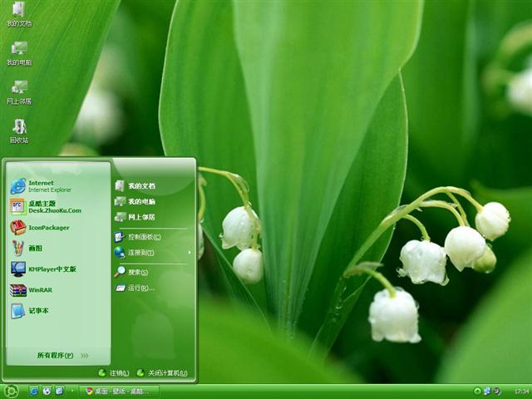
Task: Click the 桌酷主题 icon in start menu
Action: click(x=17, y=207)
